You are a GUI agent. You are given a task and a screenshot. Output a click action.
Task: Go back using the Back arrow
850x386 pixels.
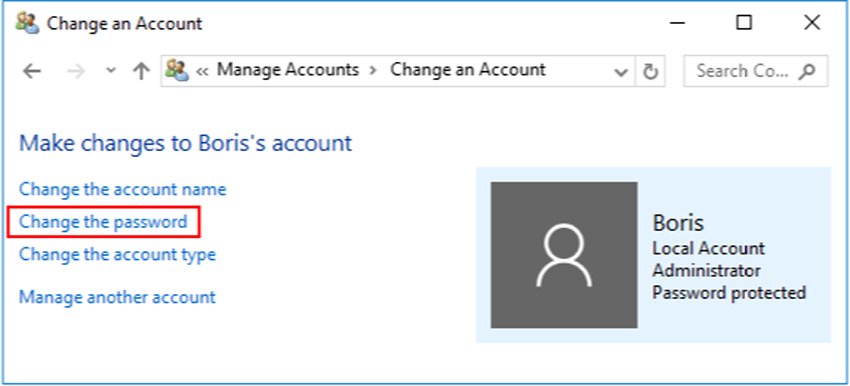point(33,71)
